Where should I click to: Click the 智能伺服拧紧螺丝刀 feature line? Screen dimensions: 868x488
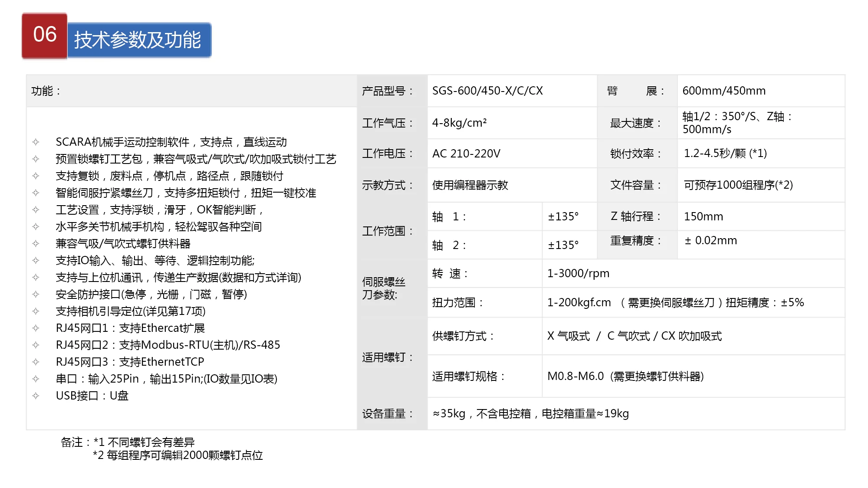[186, 193]
